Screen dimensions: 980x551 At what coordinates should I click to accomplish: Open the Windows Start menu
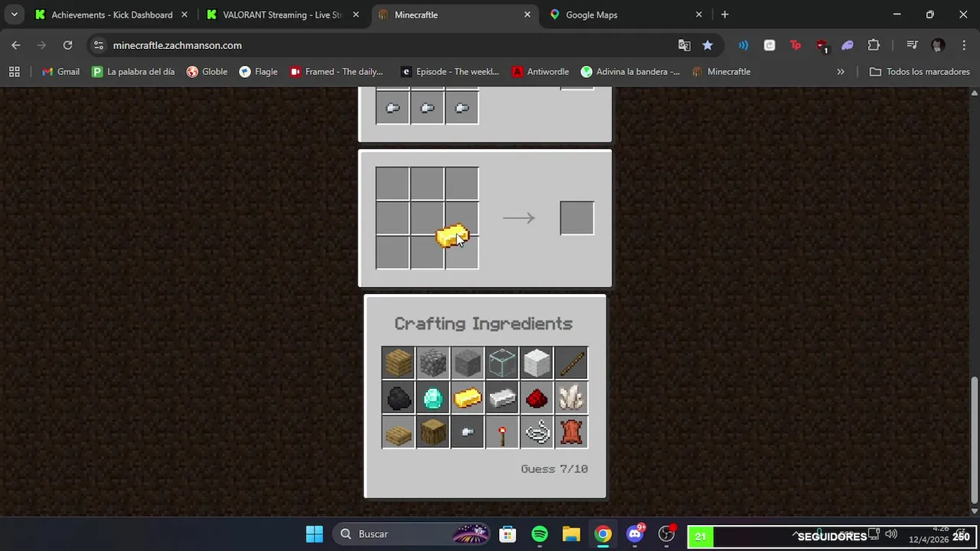[x=315, y=534]
